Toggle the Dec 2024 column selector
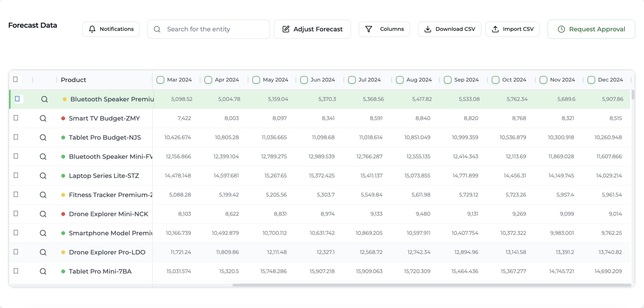Image resolution: width=644 pixels, height=308 pixels. [x=591, y=80]
